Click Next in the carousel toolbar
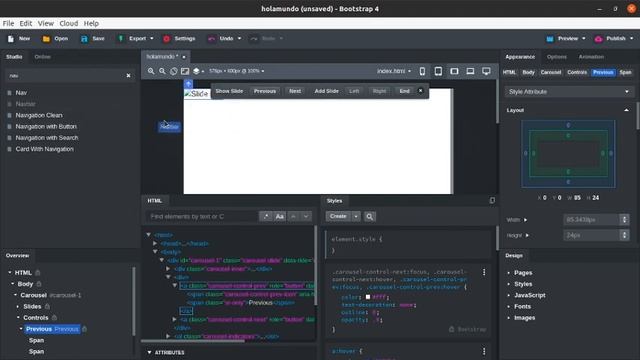Screen dimensions: 640x360 [295, 91]
